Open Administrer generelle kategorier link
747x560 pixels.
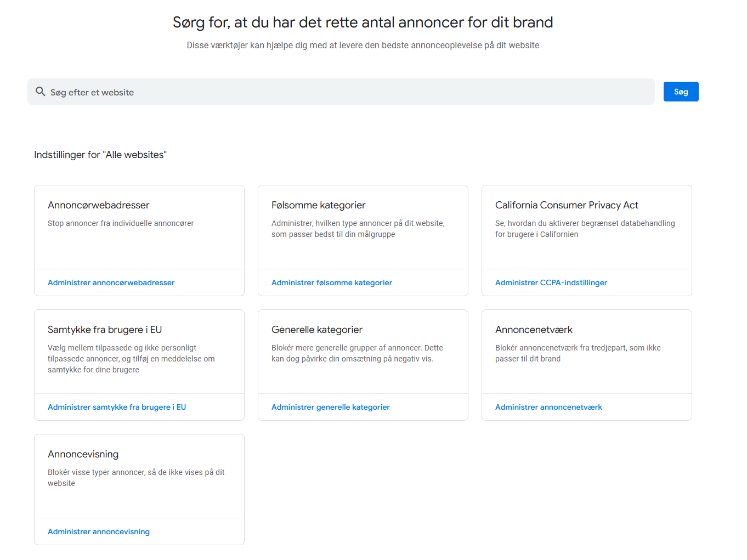pos(330,407)
